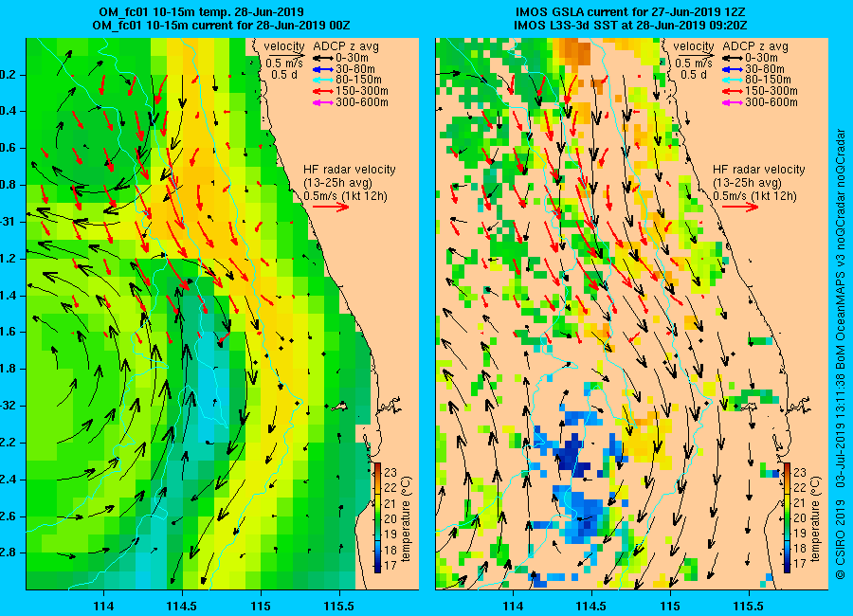Click the magenta 300-600m arrow in left legend
The width and height of the screenshot is (853, 616).
[x=323, y=103]
